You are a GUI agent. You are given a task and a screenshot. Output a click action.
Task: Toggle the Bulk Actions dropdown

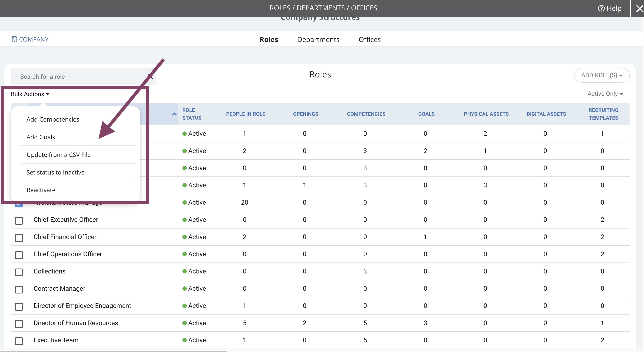30,94
